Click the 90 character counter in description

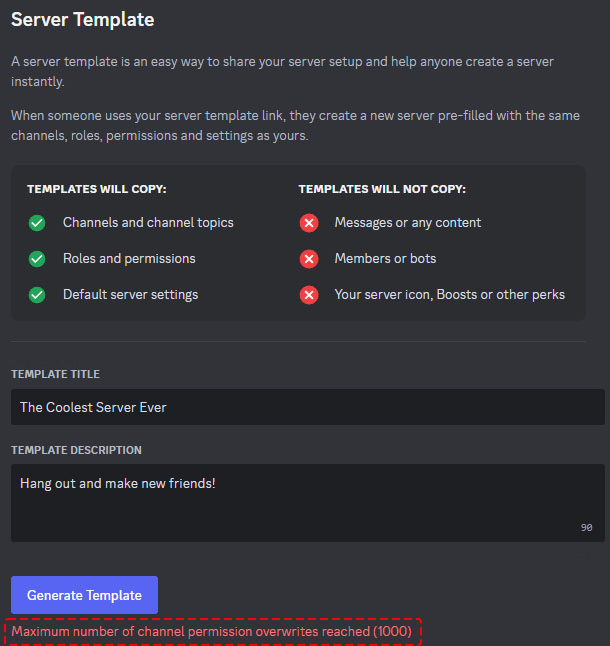[586, 527]
